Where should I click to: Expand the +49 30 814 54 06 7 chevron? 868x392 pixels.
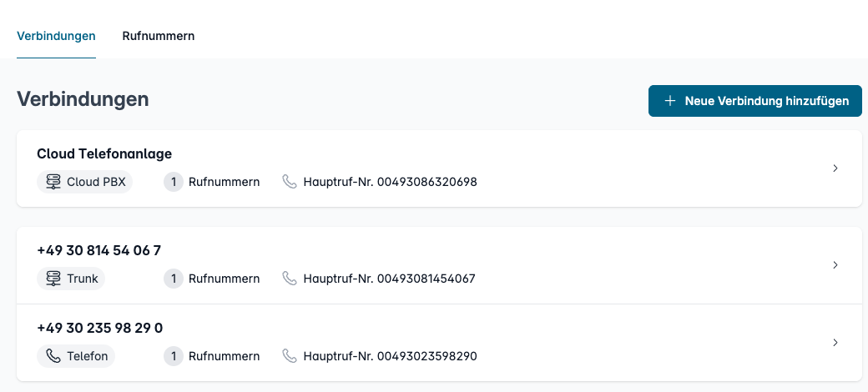point(835,265)
